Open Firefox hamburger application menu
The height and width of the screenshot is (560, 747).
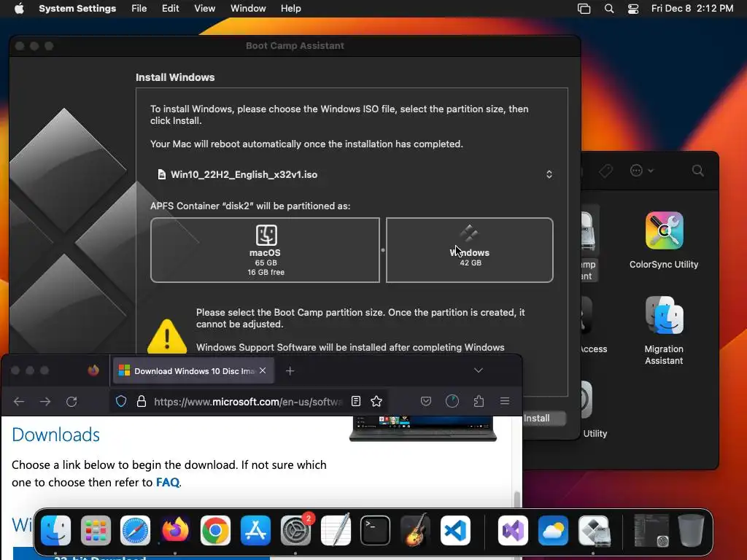coord(505,402)
